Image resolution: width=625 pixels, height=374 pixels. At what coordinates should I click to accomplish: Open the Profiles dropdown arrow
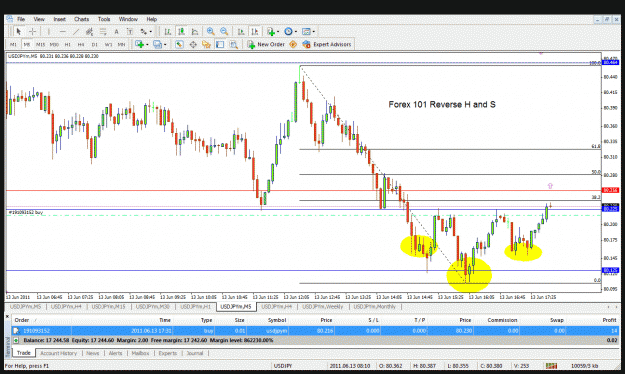click(165, 44)
